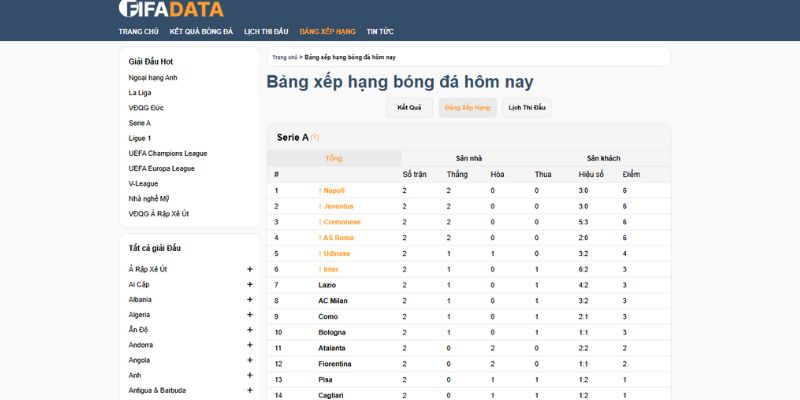
Task: Open Tin Tức menu item
Action: (380, 32)
